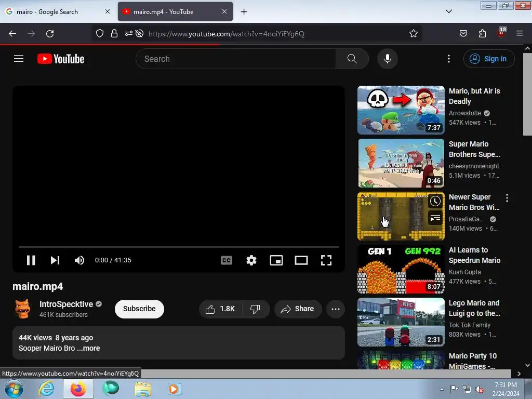Show hidden system tray icons
532x399 pixels.
[442, 389]
